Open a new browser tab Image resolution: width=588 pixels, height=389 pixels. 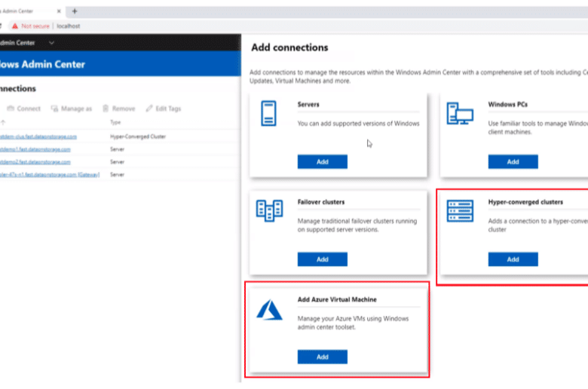(x=74, y=11)
